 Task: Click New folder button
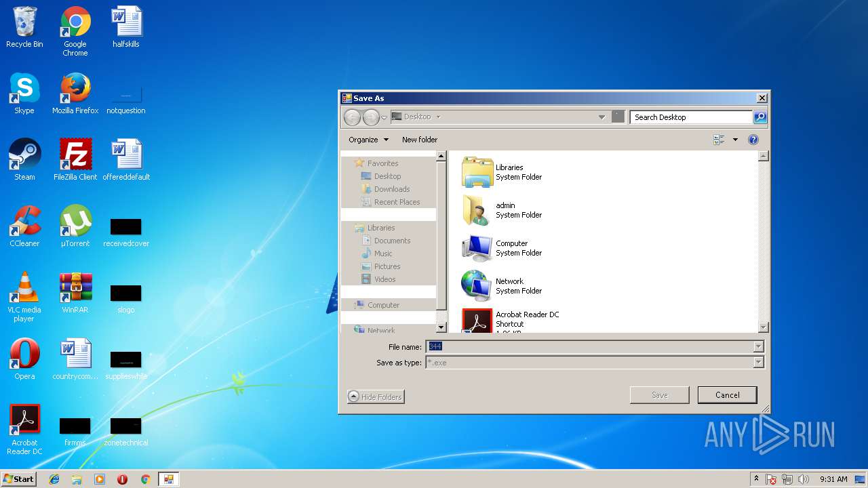click(420, 140)
